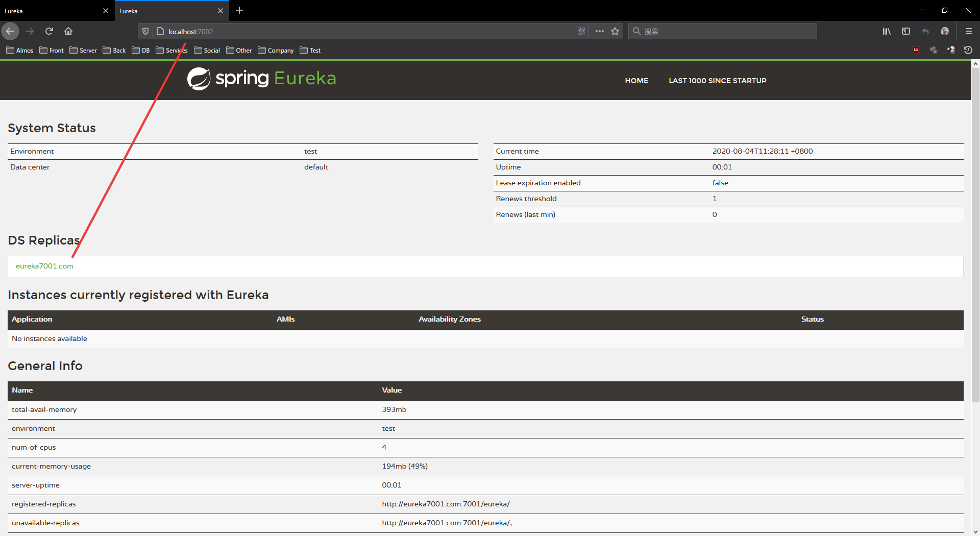This screenshot has width=980, height=536.
Task: Close the active Eureka tab
Action: (x=220, y=11)
